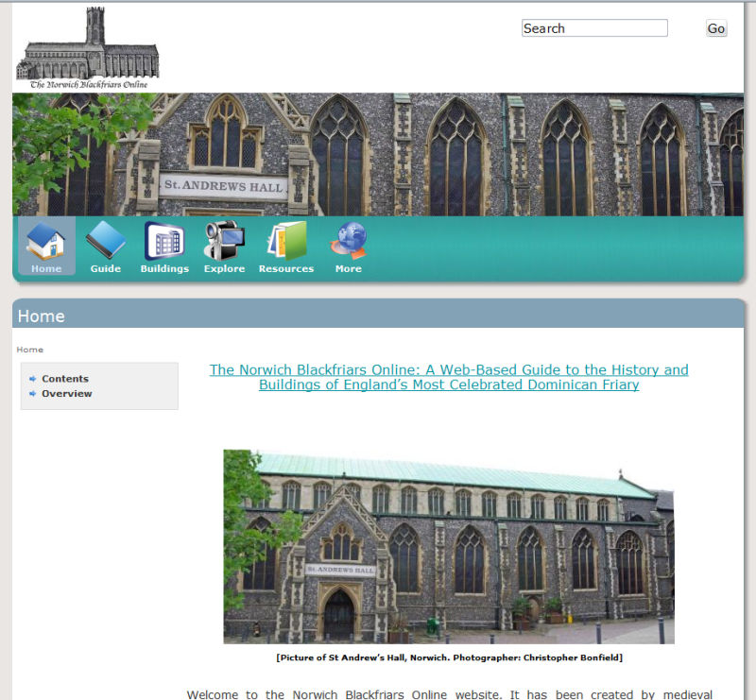756x700 pixels.
Task: Click inside the Search text field
Action: [594, 28]
